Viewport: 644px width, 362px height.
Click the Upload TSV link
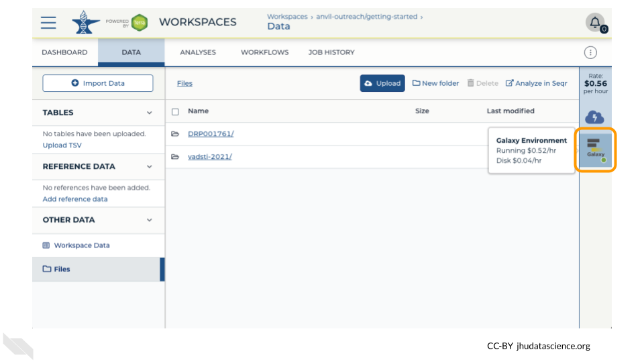pos(62,145)
